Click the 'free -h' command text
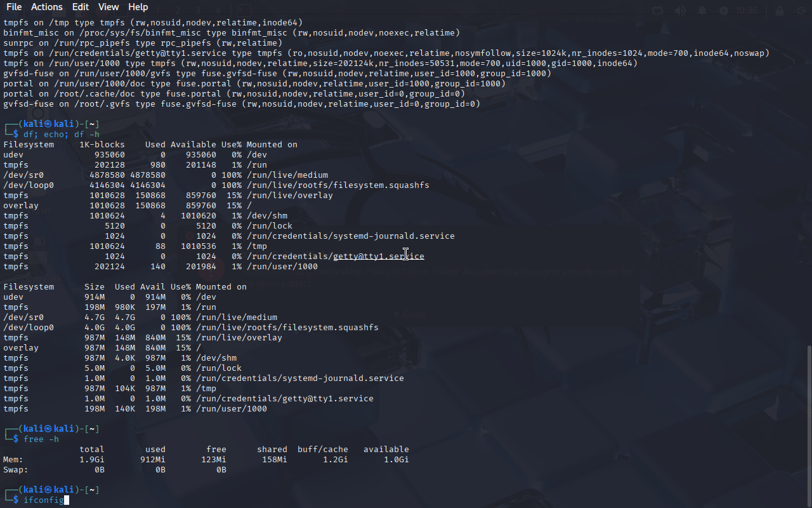 [x=41, y=439]
